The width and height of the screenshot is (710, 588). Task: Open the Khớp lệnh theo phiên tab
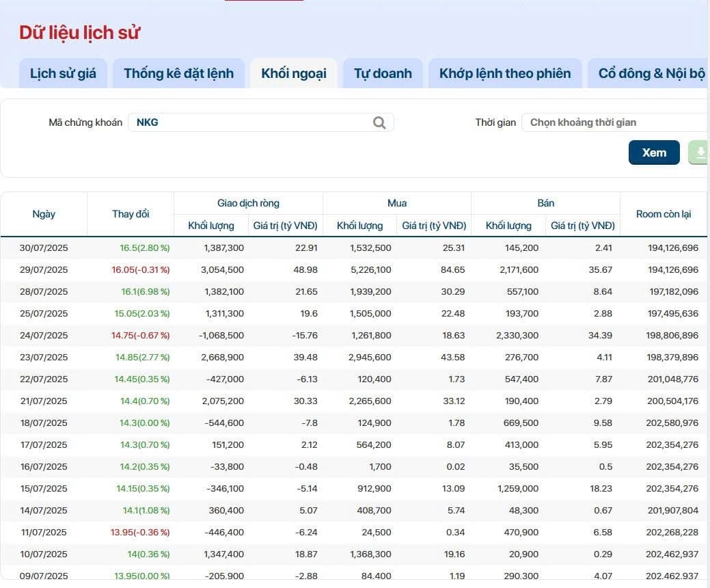point(505,73)
